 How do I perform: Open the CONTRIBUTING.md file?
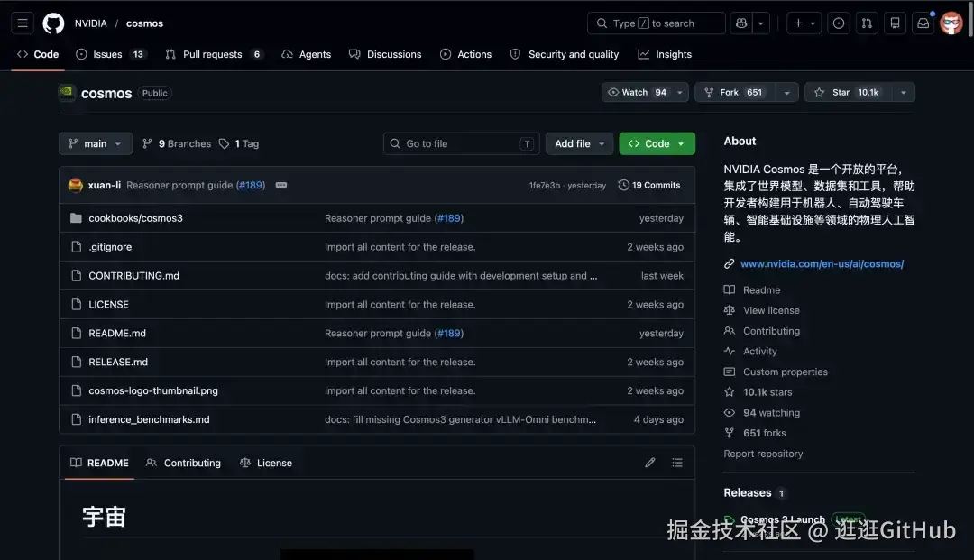point(133,276)
